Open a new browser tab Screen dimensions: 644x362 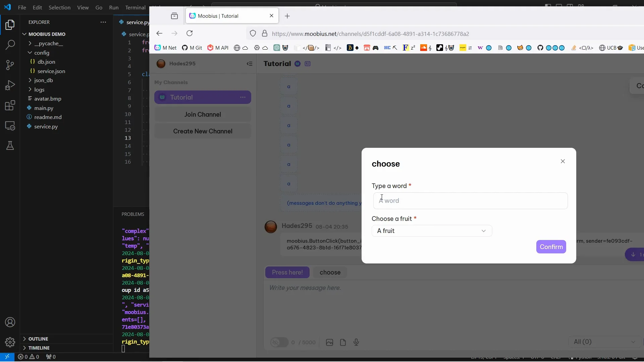pyautogui.click(x=287, y=16)
